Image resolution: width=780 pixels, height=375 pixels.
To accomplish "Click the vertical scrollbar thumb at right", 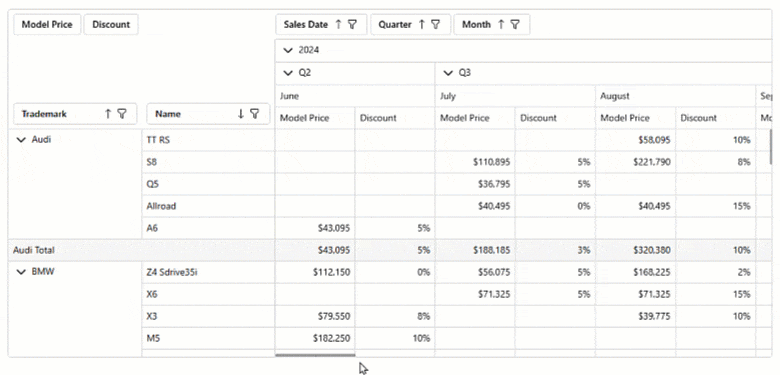I will [x=771, y=146].
